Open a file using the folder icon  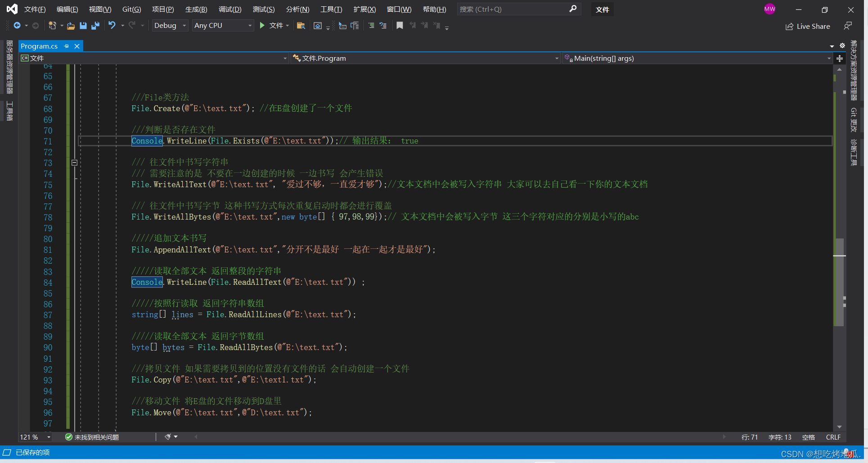[x=71, y=26]
